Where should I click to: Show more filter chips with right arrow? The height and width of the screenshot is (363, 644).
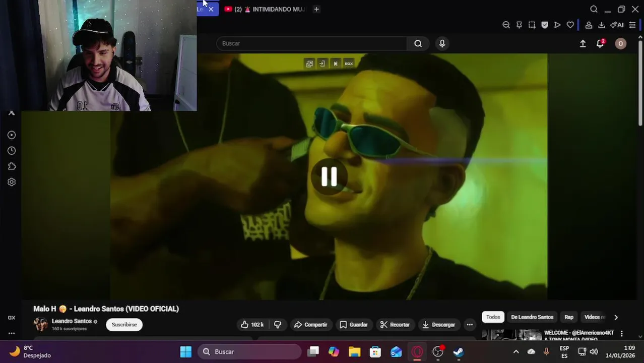coord(616,317)
